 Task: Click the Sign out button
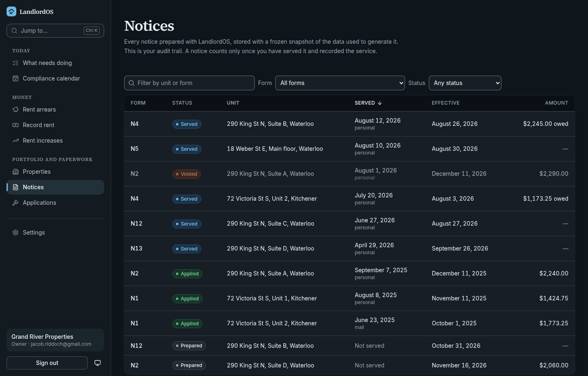point(47,363)
